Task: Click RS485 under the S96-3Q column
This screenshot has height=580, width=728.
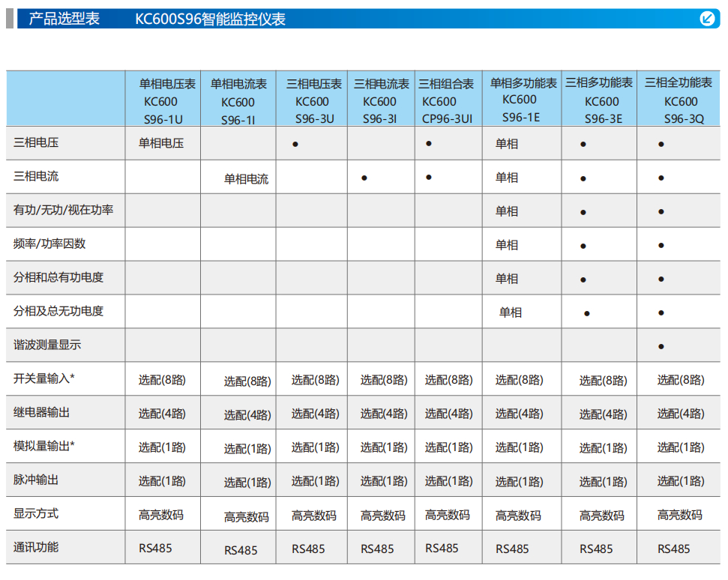Action: [674, 549]
